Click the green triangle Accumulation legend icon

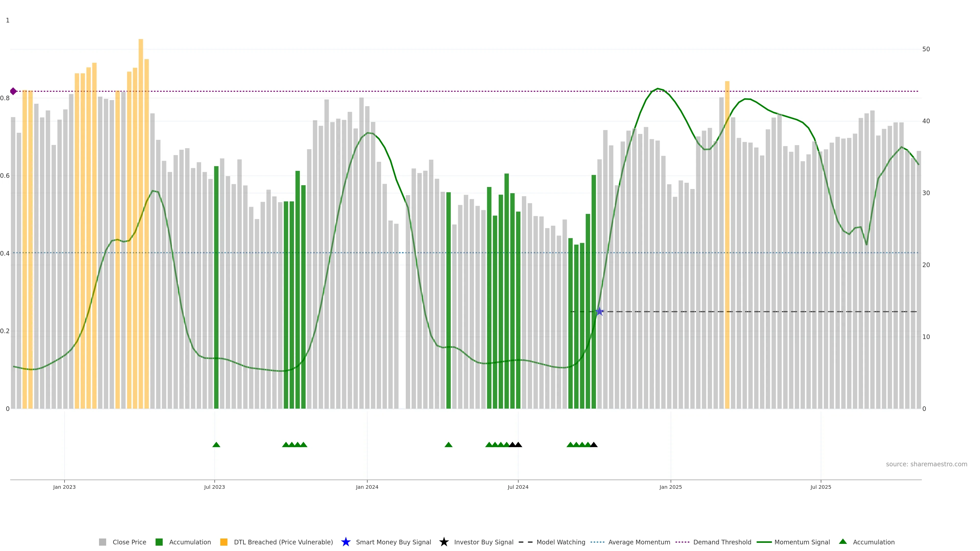(843, 542)
